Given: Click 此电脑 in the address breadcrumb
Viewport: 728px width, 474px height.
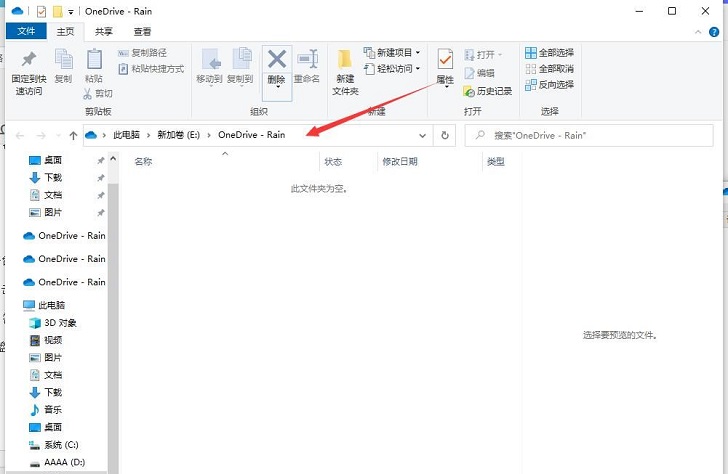Looking at the screenshot, I should pyautogui.click(x=126, y=135).
